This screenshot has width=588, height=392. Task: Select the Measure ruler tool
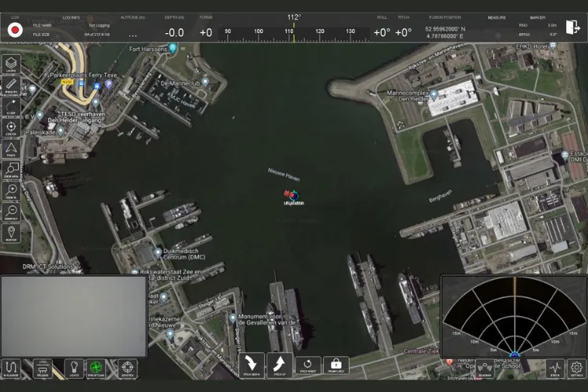click(x=11, y=85)
